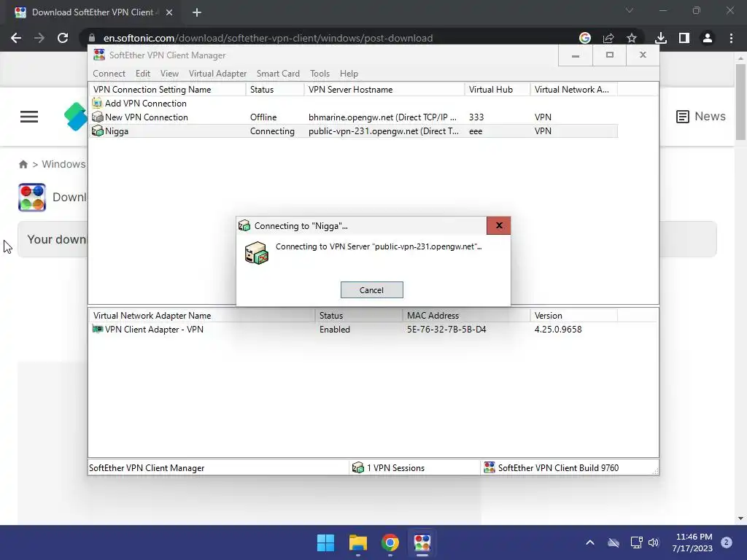Click version 4.25.0.9658 text
Screen dimensions: 747x560
(x=558, y=329)
